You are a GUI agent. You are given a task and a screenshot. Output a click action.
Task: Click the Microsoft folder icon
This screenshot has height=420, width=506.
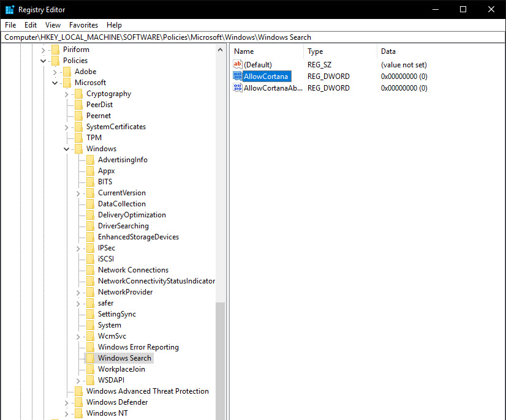(x=67, y=83)
